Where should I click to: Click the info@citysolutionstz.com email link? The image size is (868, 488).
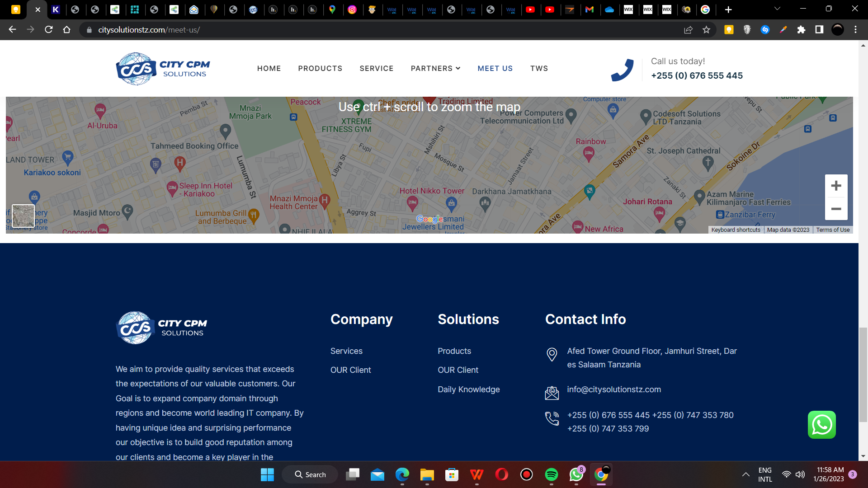(x=614, y=389)
